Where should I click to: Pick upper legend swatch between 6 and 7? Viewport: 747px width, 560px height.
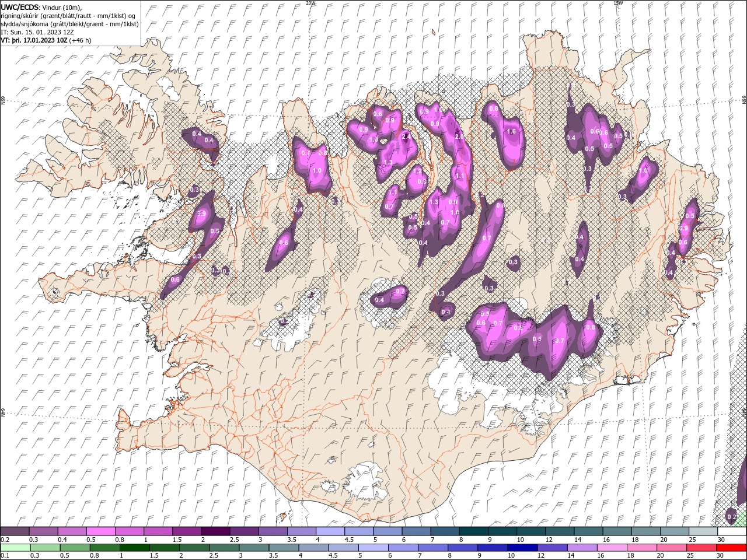pos(417,531)
